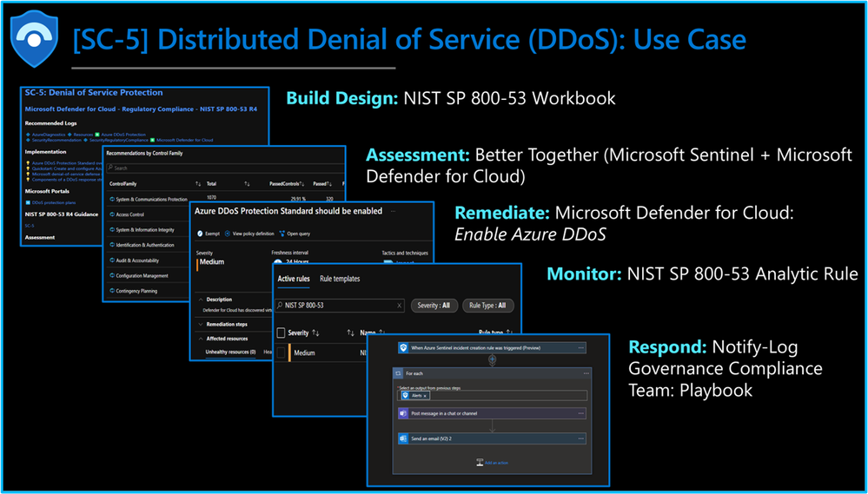Click the NIST SP 800-53 search field
Viewport: 868px width, 494px height.
(x=340, y=306)
